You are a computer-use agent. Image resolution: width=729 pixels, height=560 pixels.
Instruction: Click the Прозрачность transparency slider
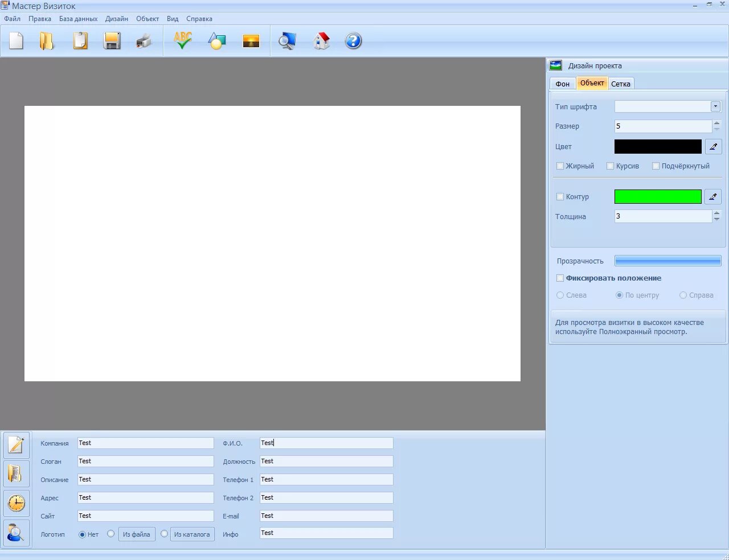(668, 261)
